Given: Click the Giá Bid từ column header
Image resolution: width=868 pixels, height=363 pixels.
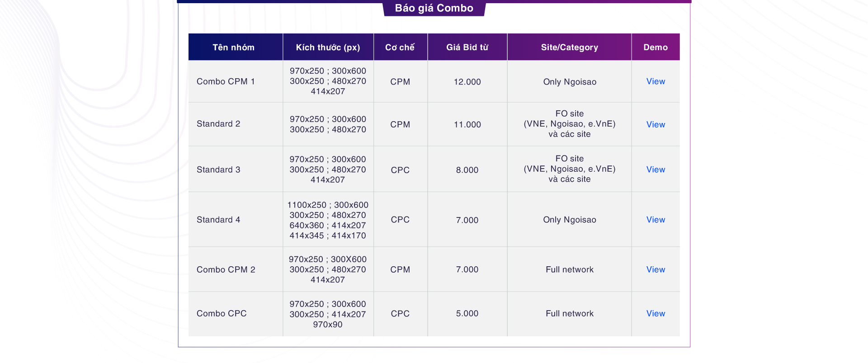Looking at the screenshot, I should (467, 47).
